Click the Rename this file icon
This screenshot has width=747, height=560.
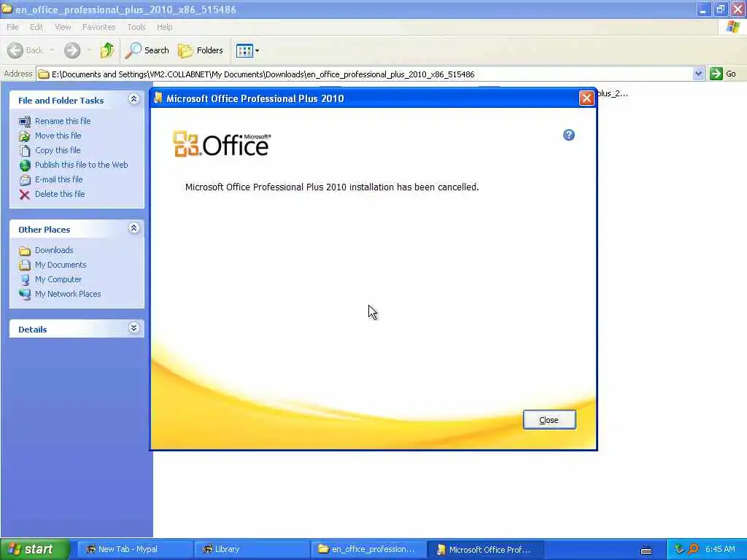(25, 122)
